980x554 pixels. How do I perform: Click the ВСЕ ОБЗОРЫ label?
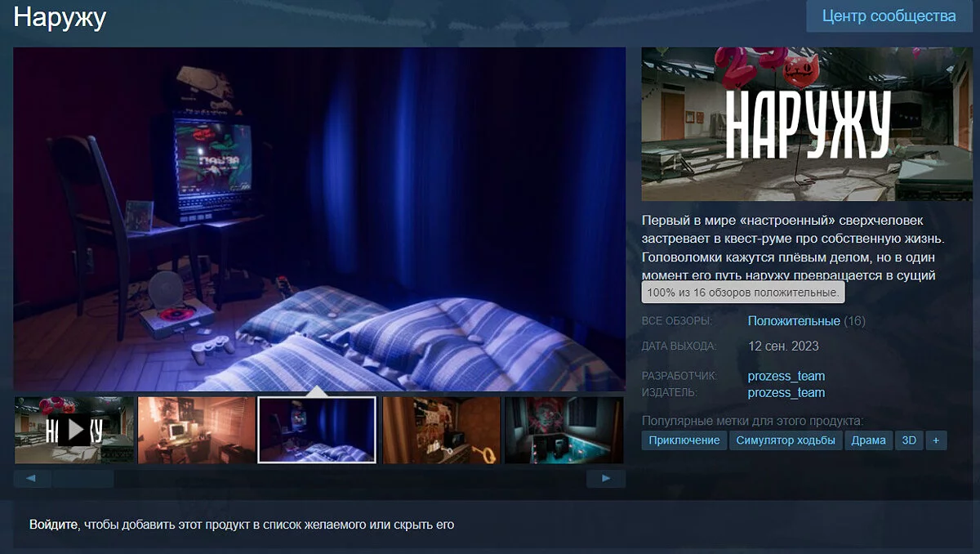coord(677,320)
